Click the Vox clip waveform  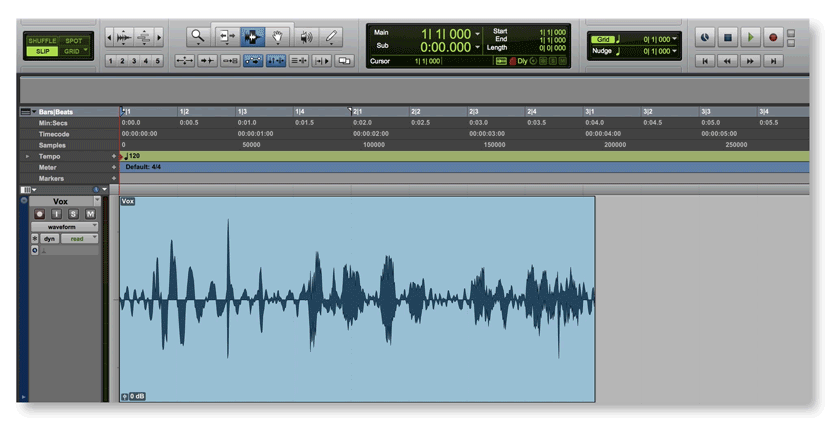[357, 299]
